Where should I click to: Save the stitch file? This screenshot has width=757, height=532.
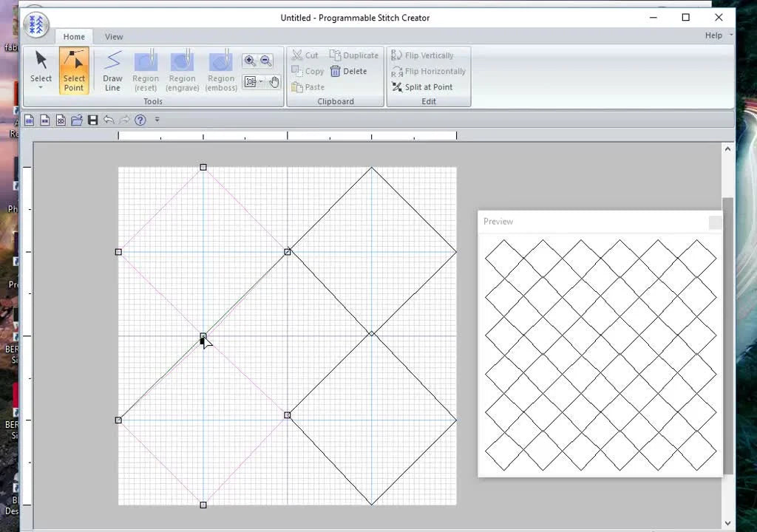coord(92,120)
